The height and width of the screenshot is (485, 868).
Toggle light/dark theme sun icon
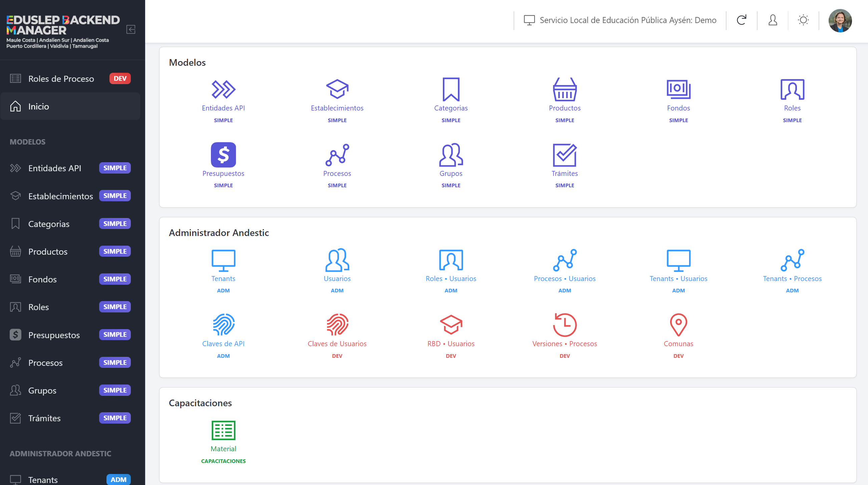pos(803,20)
